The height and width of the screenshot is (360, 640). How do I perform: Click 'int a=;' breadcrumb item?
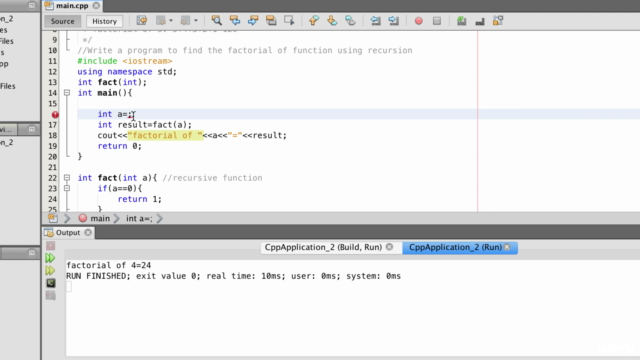click(x=139, y=219)
